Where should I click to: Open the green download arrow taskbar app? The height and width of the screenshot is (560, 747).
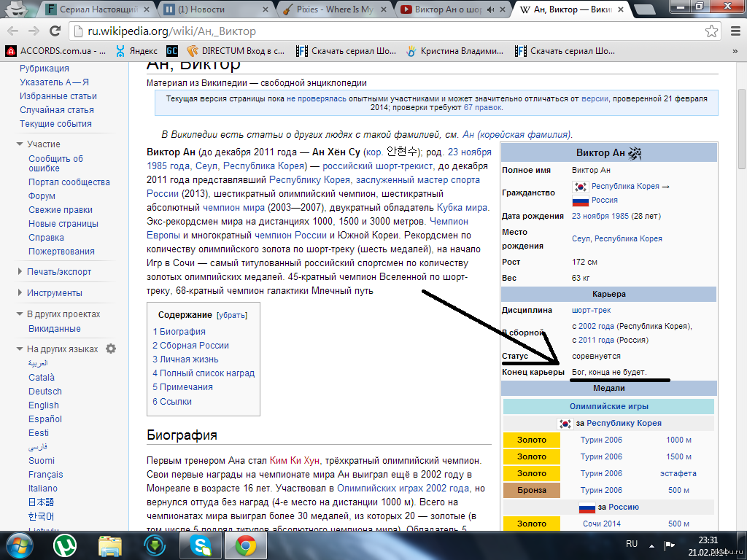coord(155,545)
